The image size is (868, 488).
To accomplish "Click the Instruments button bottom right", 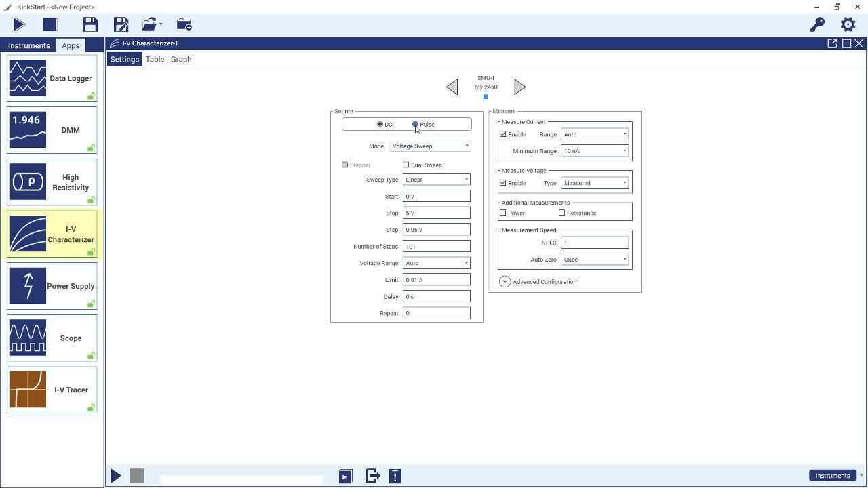I will [832, 475].
